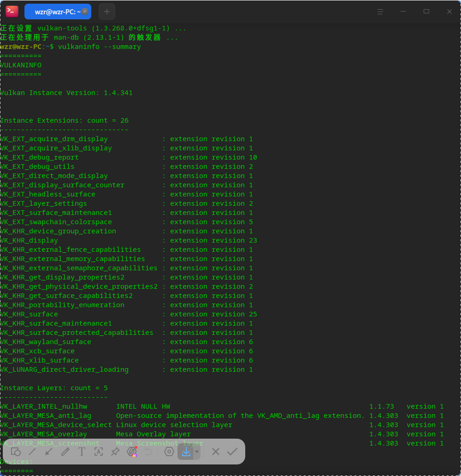Click the terminal app icon
Image resolution: width=461 pixels, height=476 pixels.
coord(12,12)
